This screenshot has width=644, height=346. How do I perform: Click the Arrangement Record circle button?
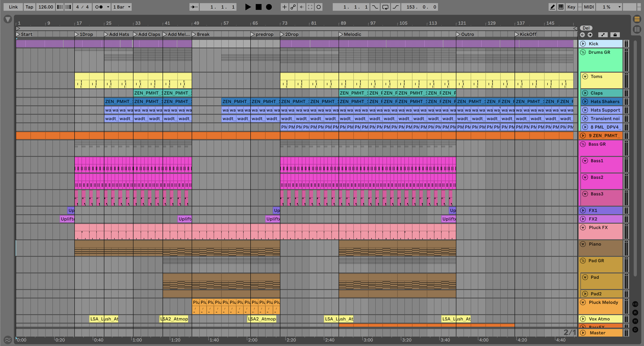(x=269, y=7)
